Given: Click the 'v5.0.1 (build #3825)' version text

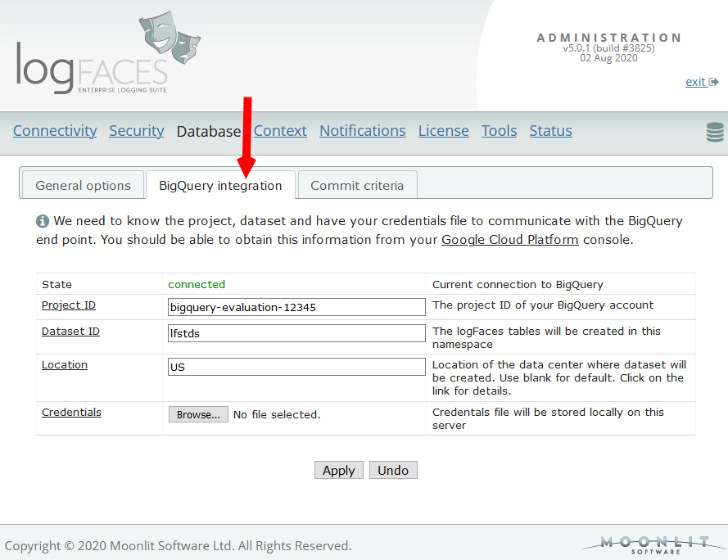Looking at the screenshot, I should 608,47.
